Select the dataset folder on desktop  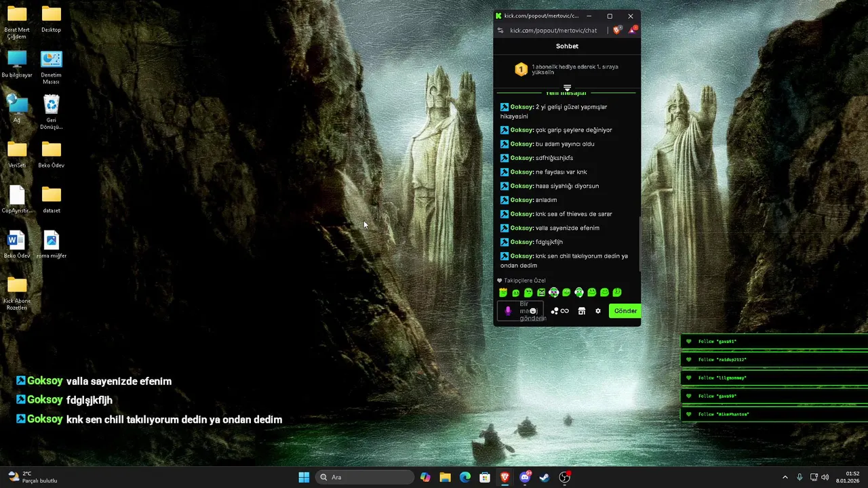51,199
